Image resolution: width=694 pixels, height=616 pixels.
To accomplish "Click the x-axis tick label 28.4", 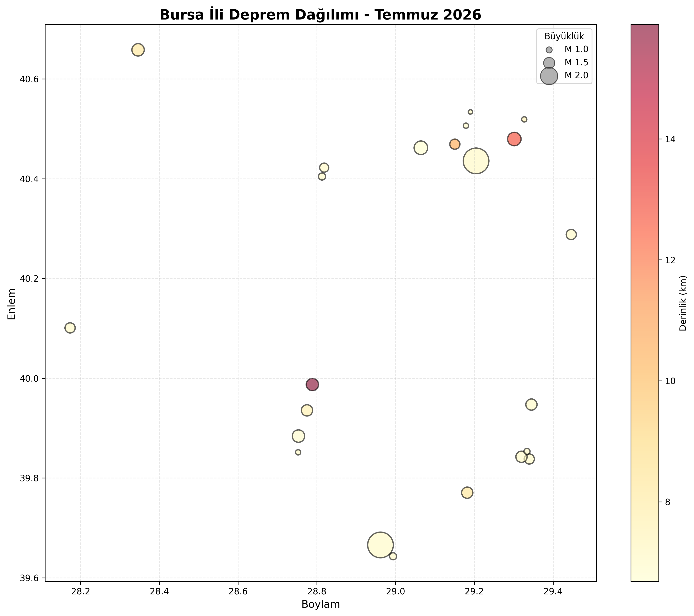I will [159, 592].
